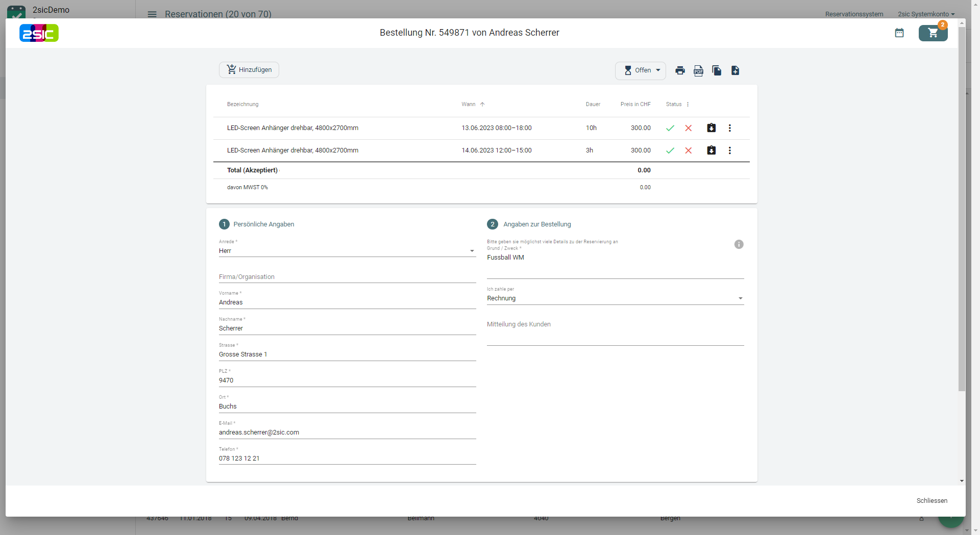The image size is (980, 535).
Task: Click the add document plus icon
Action: tap(735, 70)
